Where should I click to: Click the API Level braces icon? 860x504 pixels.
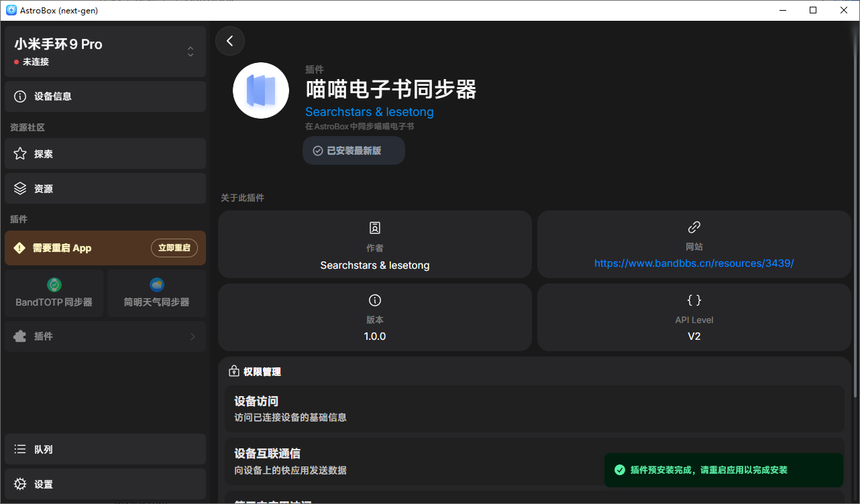(x=694, y=300)
